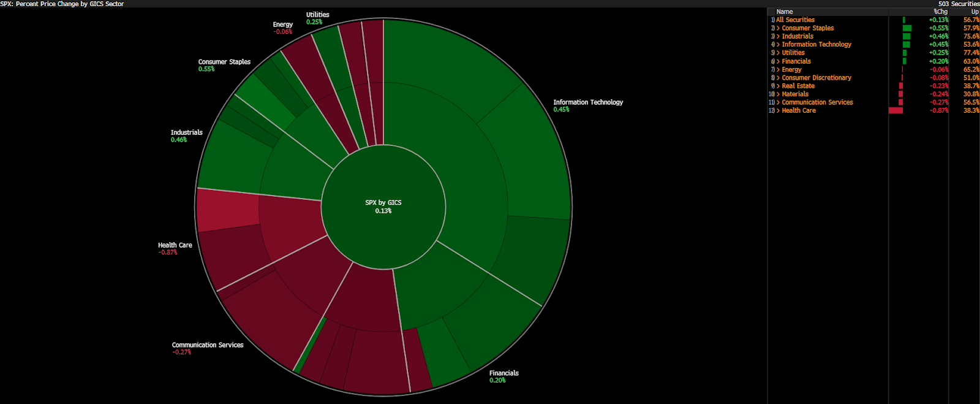
Task: Click the Financials label on the chart
Action: [x=504, y=373]
